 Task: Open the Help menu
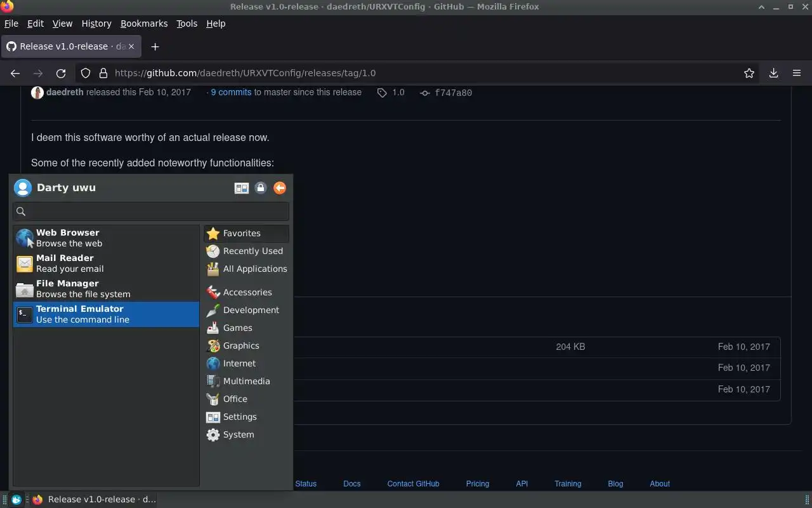[x=216, y=23]
